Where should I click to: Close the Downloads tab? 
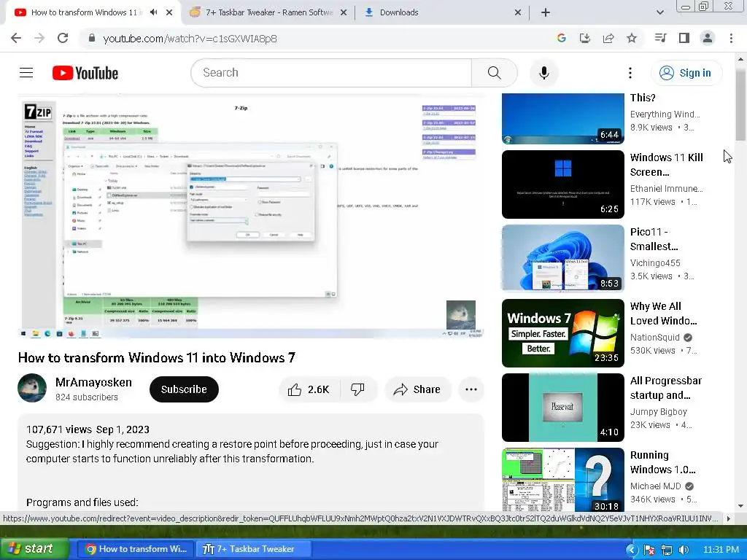pos(518,12)
